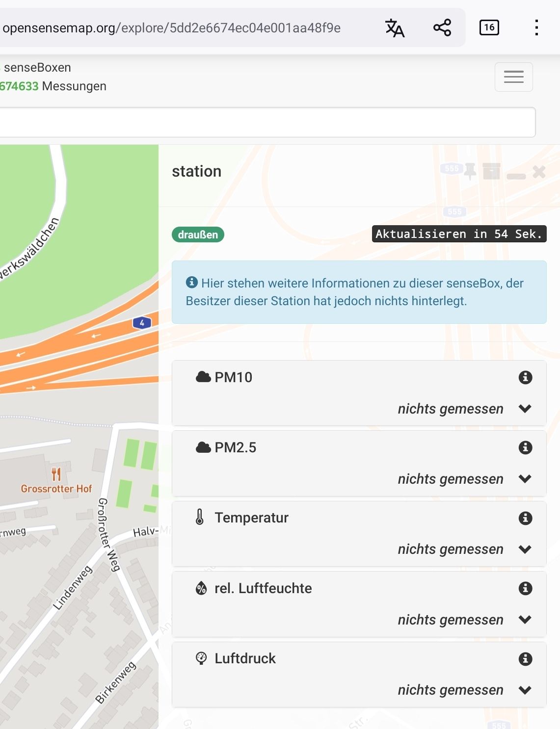Screen dimensions: 560x729
Task: Click the percent icon next to rel. Luftfeuchte
Action: 201,588
